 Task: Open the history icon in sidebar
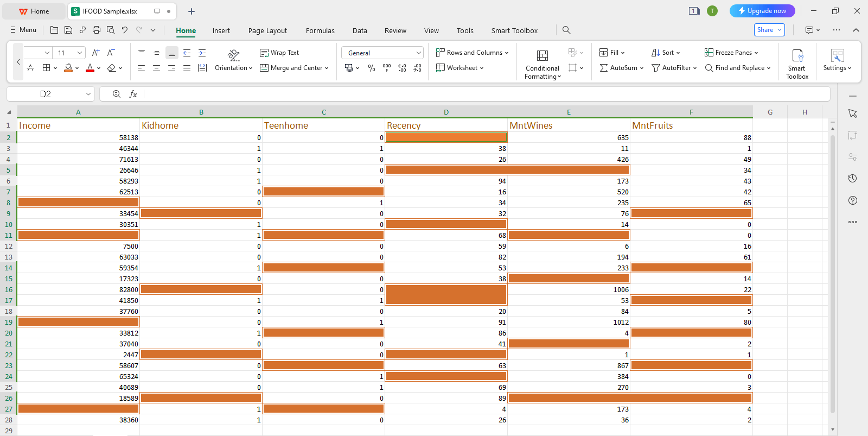[853, 179]
